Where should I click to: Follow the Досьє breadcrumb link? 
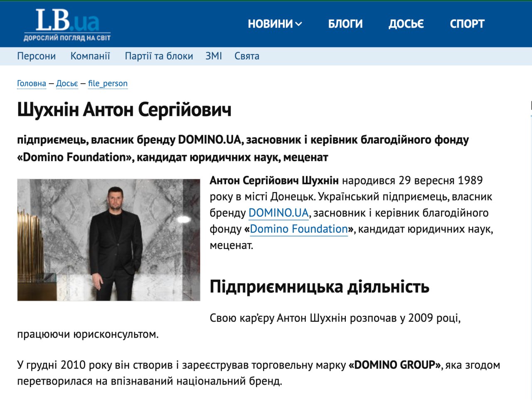coord(67,84)
